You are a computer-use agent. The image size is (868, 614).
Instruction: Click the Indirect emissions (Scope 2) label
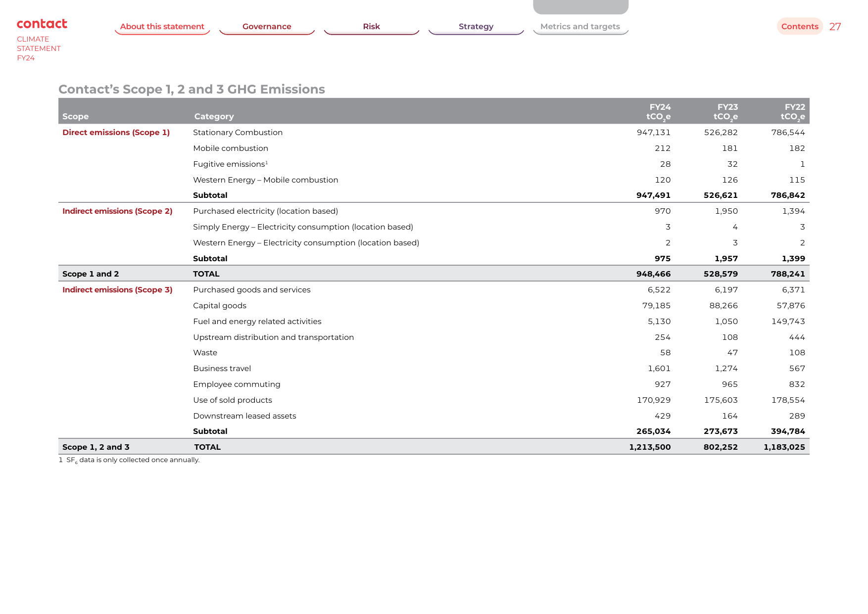pyautogui.click(x=117, y=211)
